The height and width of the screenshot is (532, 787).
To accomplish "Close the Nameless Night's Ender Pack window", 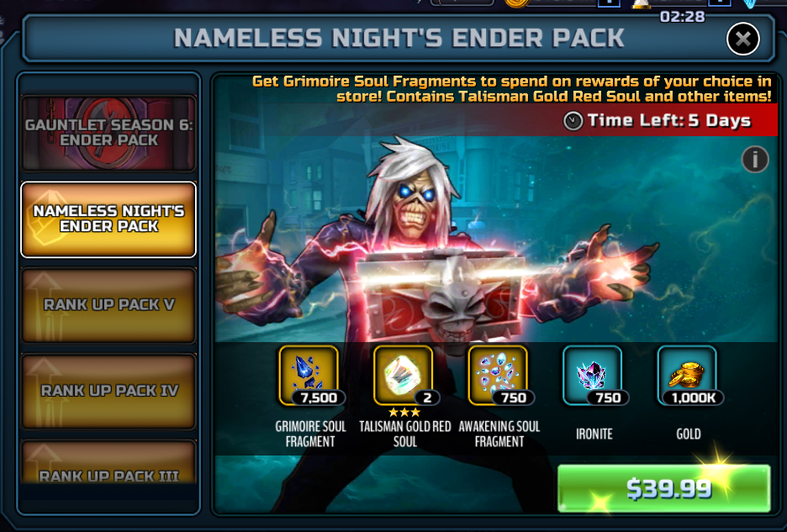I will pos(742,39).
